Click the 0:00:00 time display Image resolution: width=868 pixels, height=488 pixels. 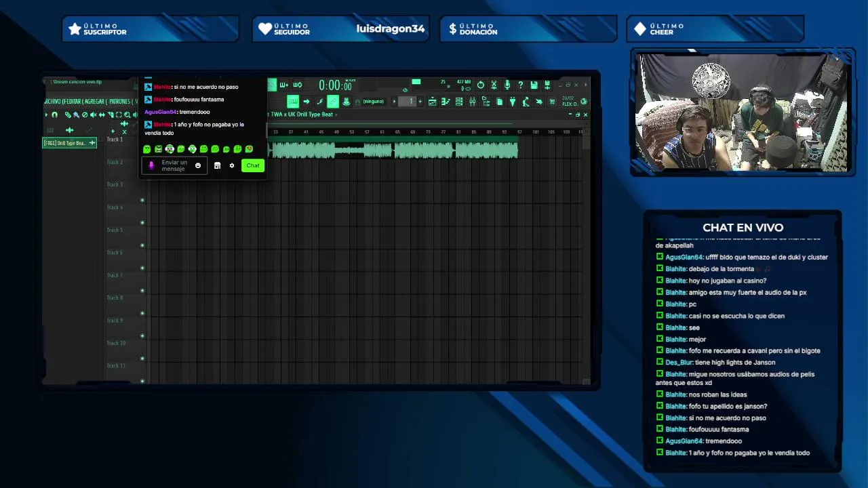(336, 85)
